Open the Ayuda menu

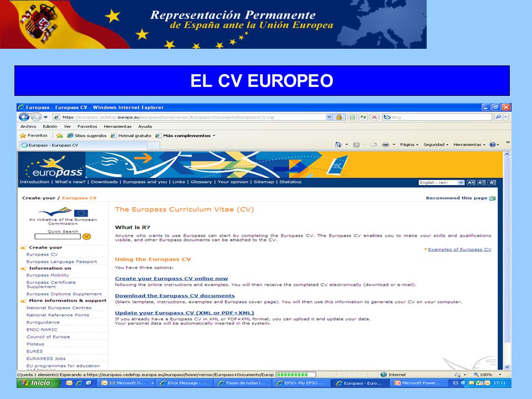145,126
